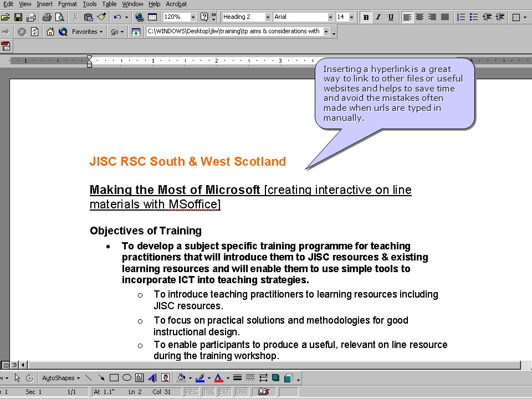Select the Format Painter brush
532x399 pixels.
tap(101, 17)
